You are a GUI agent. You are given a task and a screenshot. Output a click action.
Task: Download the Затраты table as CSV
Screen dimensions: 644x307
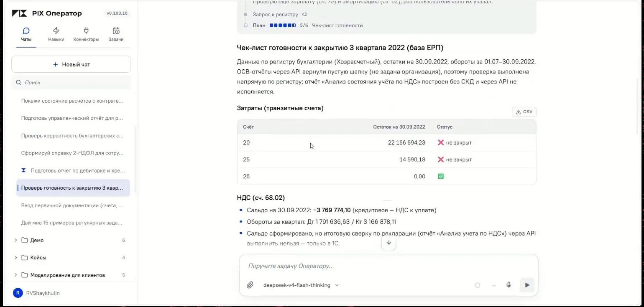click(524, 112)
